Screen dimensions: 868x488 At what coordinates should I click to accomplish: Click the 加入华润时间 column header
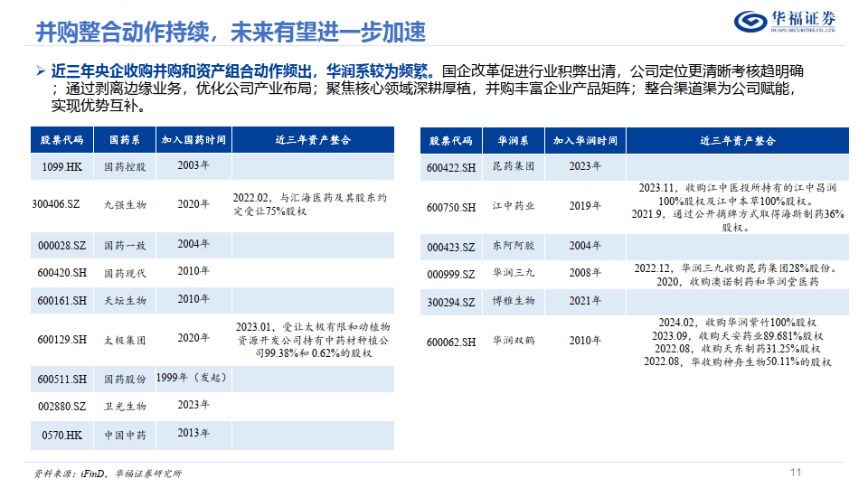point(585,141)
